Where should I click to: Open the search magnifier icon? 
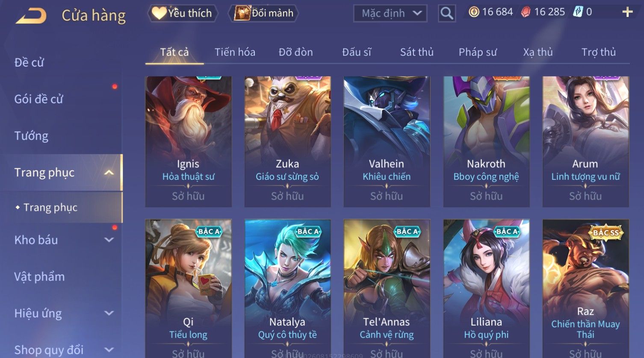click(447, 13)
